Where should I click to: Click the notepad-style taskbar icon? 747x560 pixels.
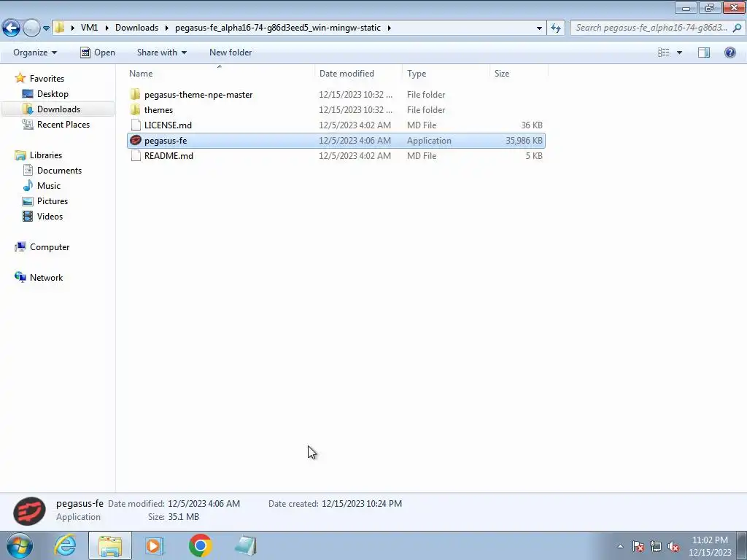246,545
